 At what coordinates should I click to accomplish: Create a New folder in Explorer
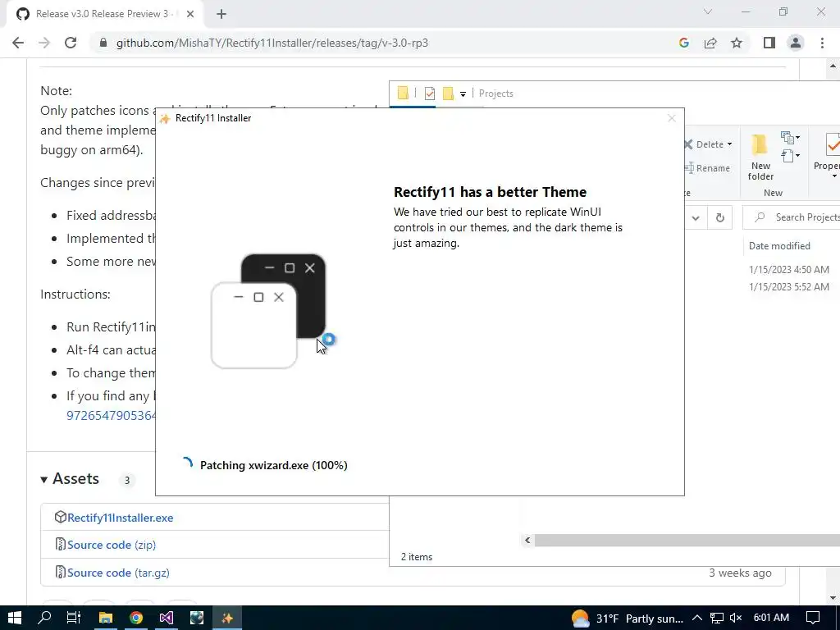(x=760, y=157)
